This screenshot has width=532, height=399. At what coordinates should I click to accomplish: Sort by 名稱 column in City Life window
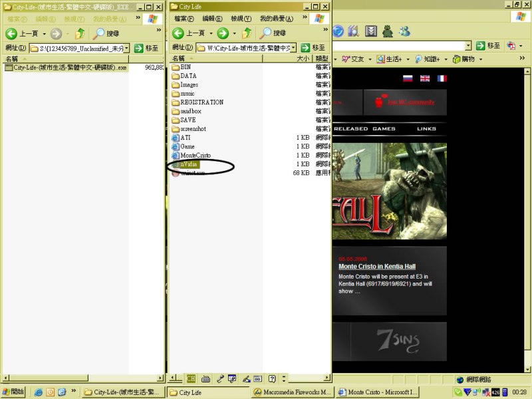pos(215,59)
